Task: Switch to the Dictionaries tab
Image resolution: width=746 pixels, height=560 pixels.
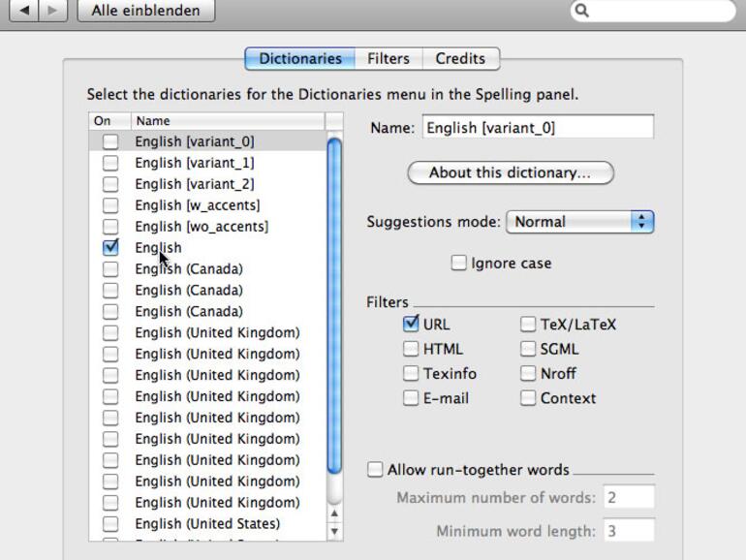Action: 299,58
